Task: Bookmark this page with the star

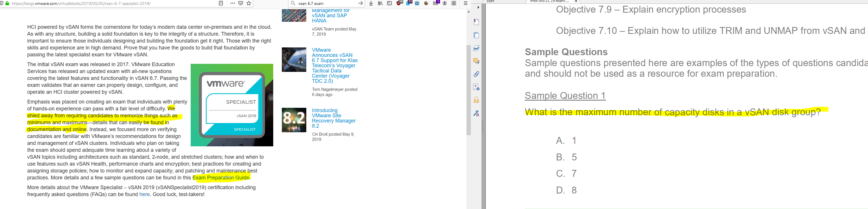Action: pyautogui.click(x=249, y=3)
